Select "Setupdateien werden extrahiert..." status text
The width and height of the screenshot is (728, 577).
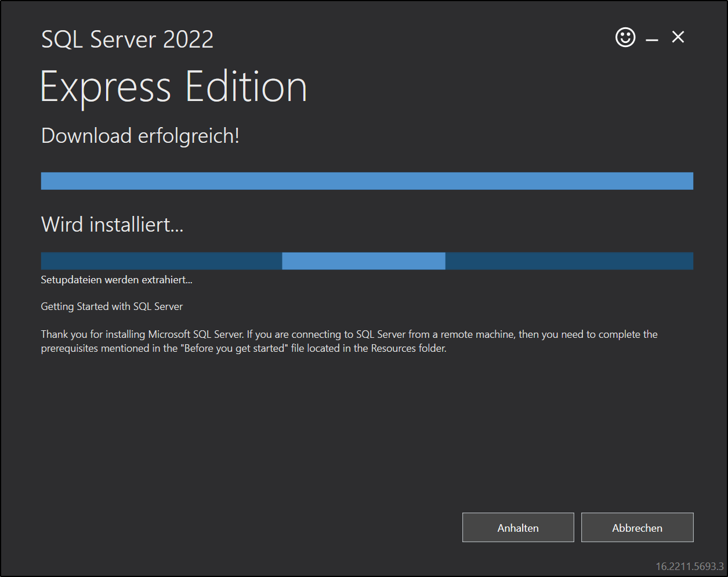117,280
